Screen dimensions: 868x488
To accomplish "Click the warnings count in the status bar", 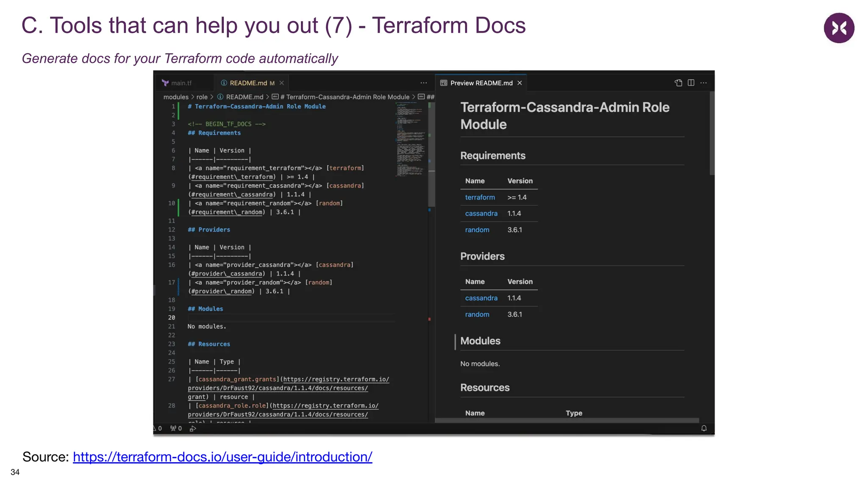I will [158, 429].
